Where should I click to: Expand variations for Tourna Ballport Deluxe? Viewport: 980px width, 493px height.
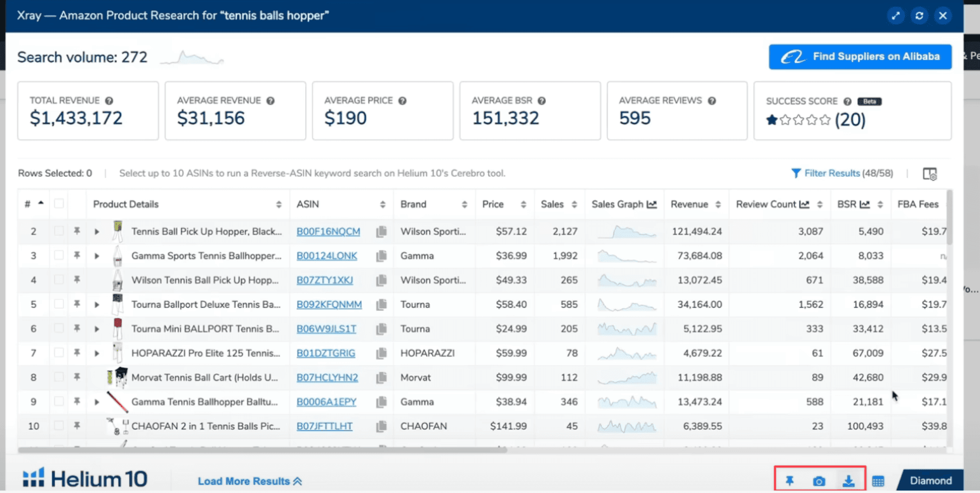tap(96, 305)
